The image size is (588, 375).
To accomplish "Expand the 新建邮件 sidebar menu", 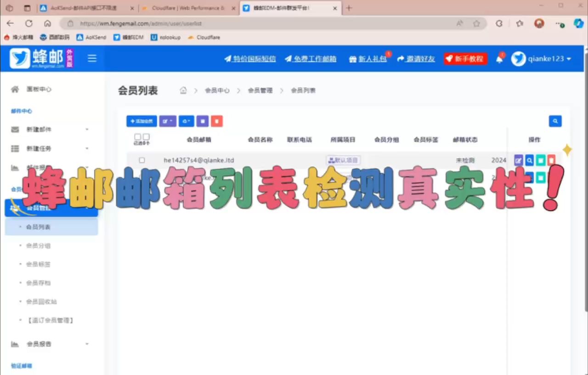I will pos(51,130).
